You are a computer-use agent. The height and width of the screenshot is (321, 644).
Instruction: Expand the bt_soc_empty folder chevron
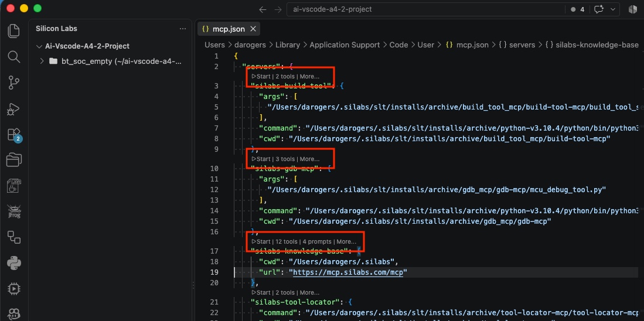coord(42,61)
